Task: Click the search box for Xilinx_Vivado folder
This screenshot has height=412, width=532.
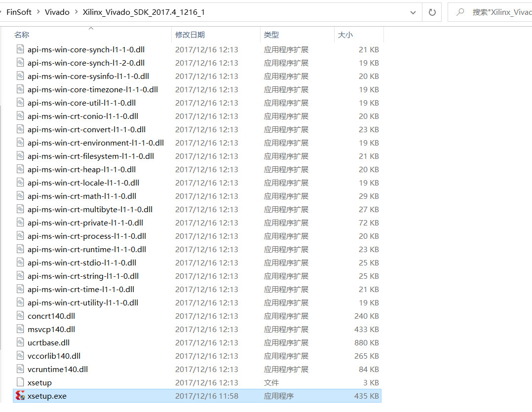Action: [x=498, y=12]
